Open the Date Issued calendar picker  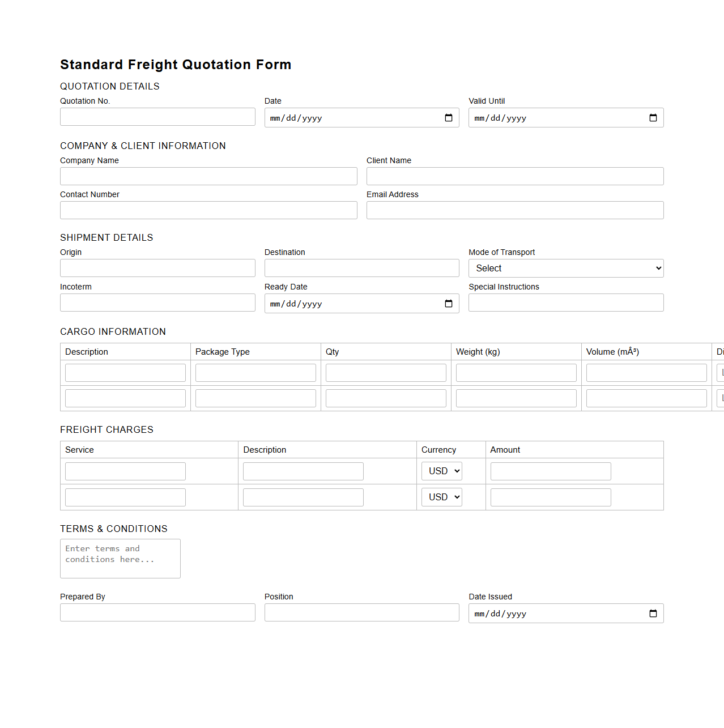[x=653, y=613]
